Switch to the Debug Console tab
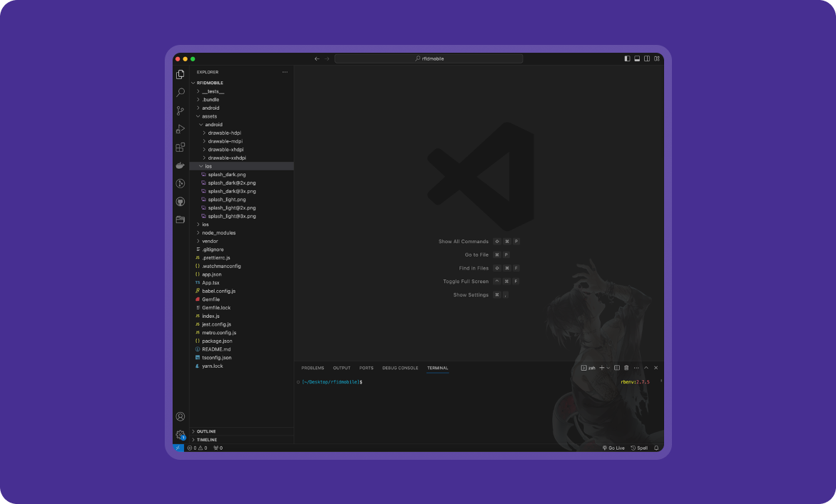The image size is (836, 504). (x=400, y=368)
